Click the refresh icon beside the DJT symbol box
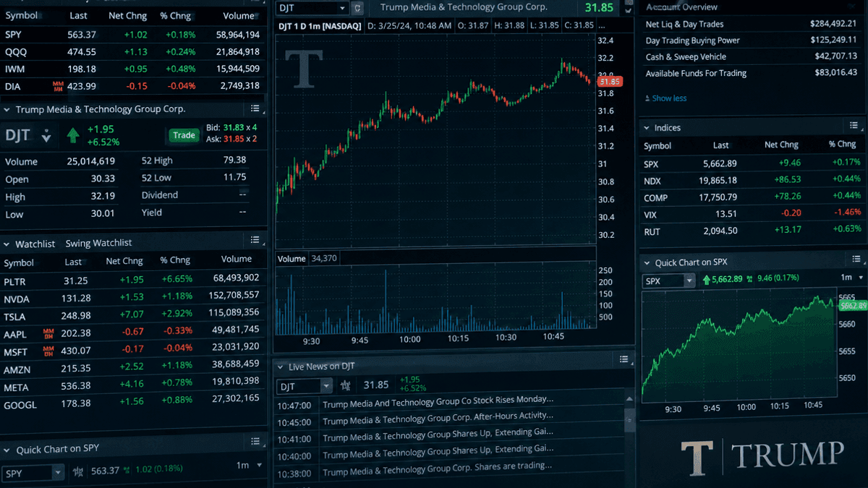Image resolution: width=868 pixels, height=488 pixels. [x=357, y=8]
